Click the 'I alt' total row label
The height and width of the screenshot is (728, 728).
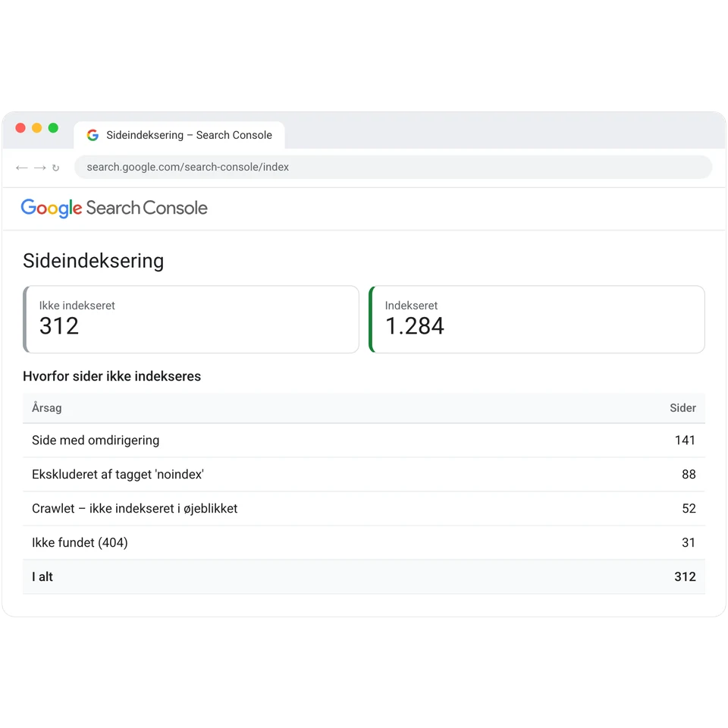42,576
